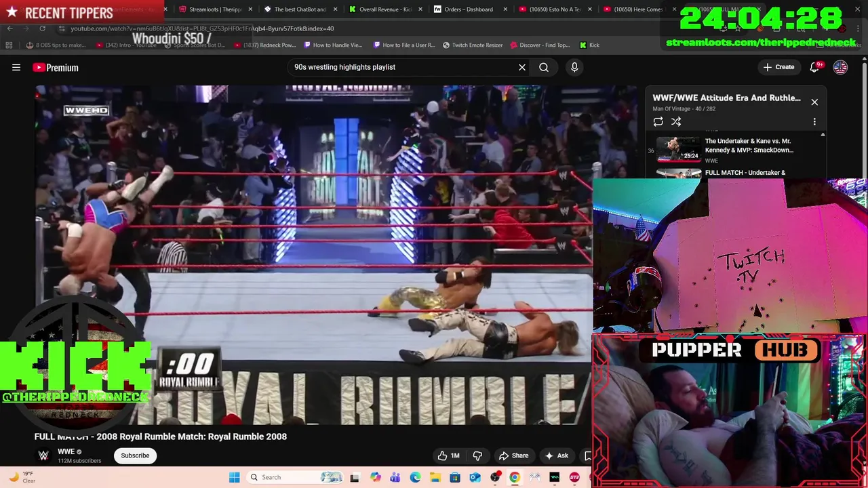Click the YouTube Premium logo
The width and height of the screenshot is (868, 488).
(56, 67)
